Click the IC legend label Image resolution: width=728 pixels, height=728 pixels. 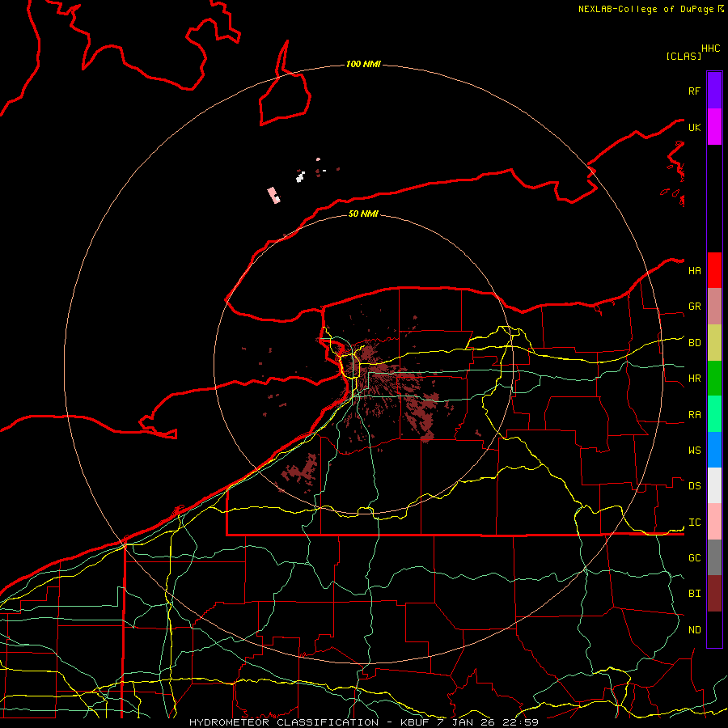694,523
